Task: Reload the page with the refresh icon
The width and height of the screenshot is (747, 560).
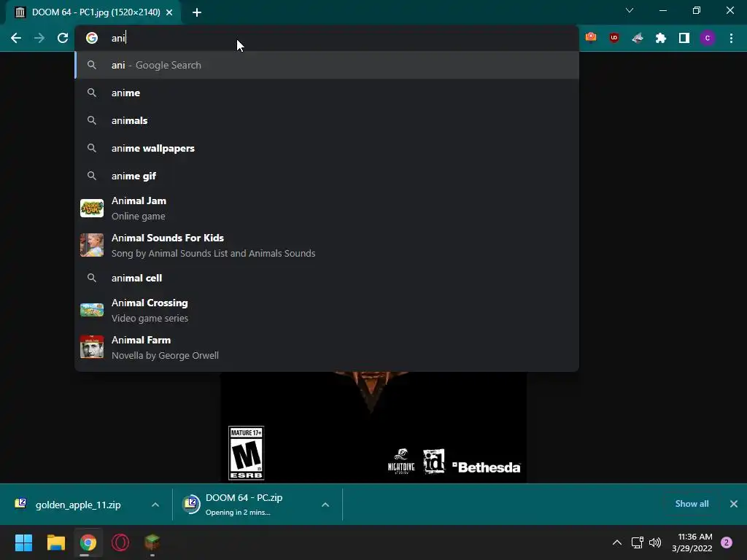Action: pos(63,38)
